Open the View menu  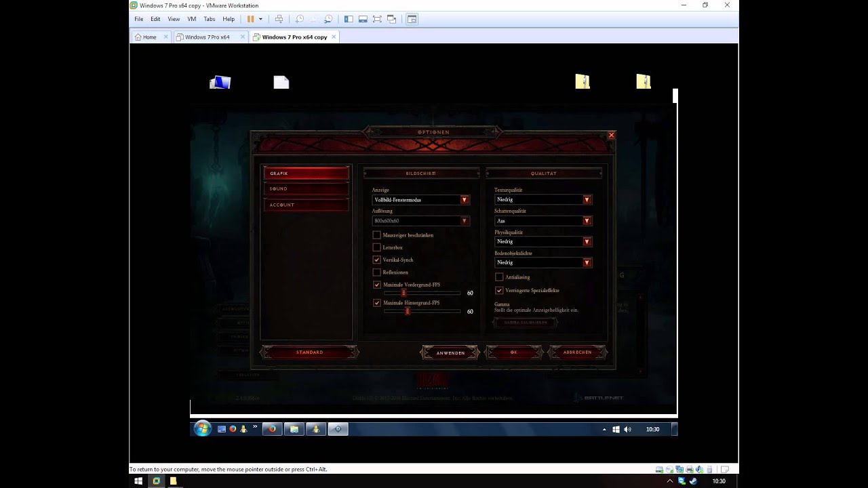click(174, 19)
